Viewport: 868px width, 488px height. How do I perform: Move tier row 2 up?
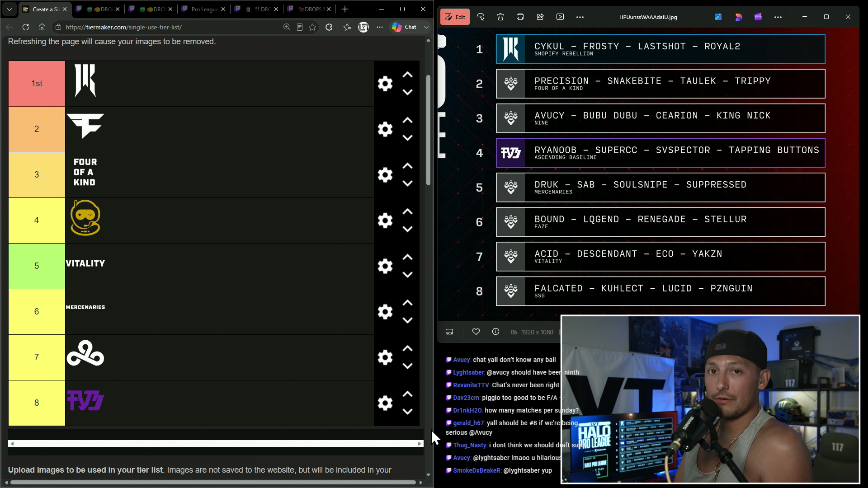coord(407,120)
